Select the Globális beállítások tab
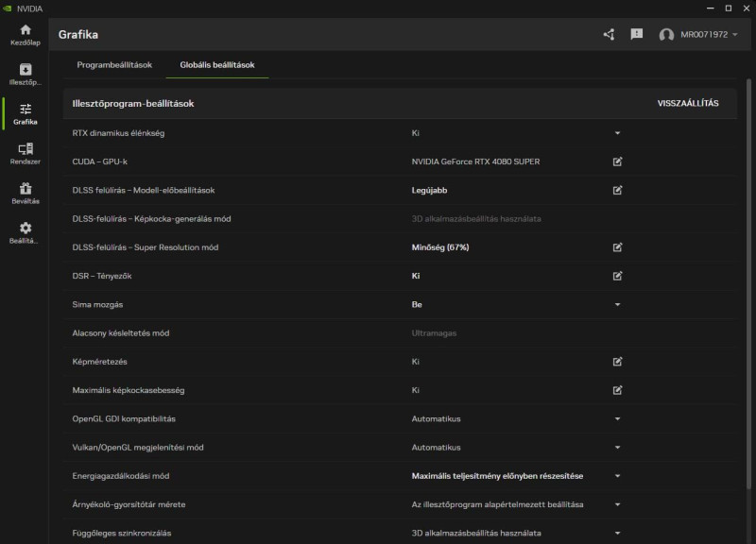 [217, 65]
